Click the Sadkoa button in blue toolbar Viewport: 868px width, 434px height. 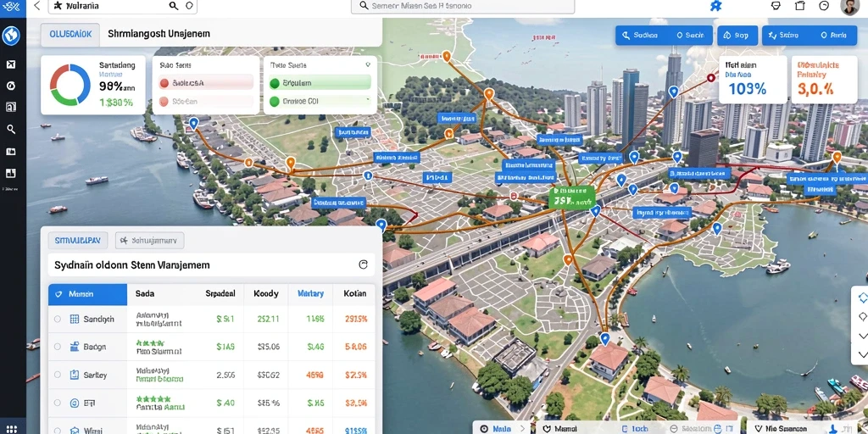tap(639, 35)
